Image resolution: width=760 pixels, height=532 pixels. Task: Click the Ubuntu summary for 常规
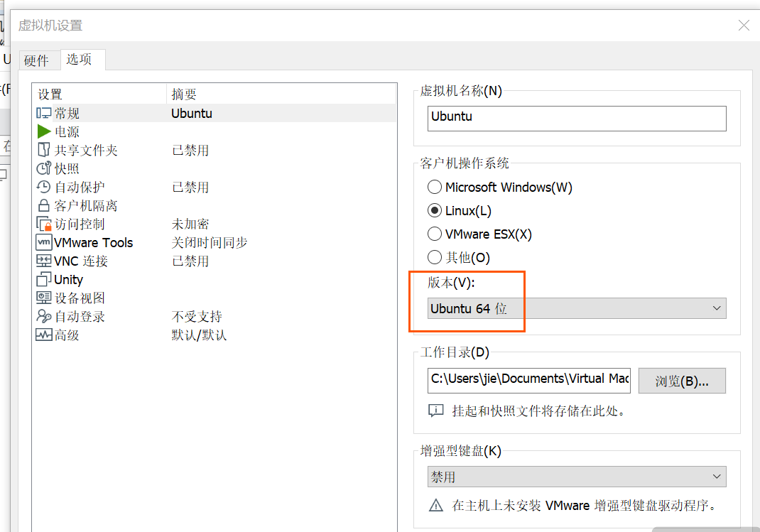192,114
